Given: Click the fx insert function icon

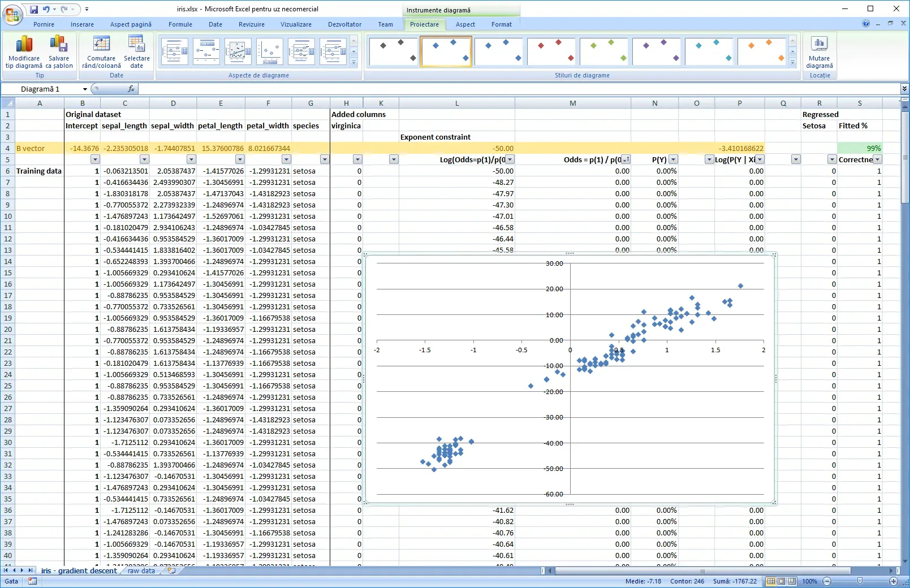Looking at the screenshot, I should pos(131,89).
